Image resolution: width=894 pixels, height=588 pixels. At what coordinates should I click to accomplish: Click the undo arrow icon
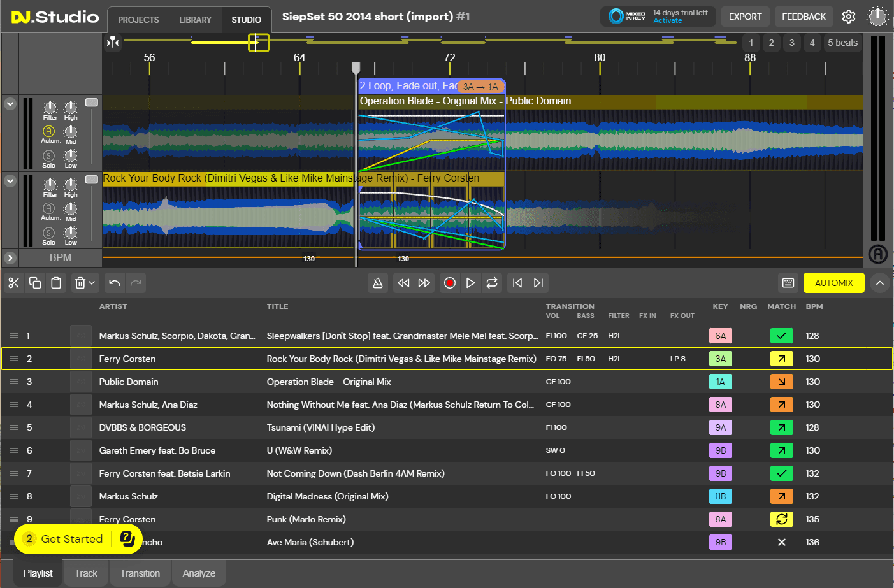pyautogui.click(x=115, y=283)
